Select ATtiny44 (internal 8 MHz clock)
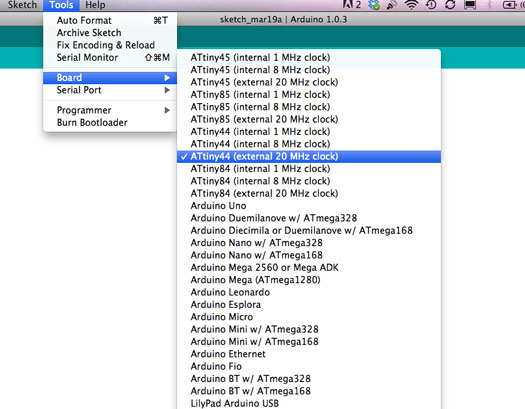This screenshot has height=409, width=525. pyautogui.click(x=309, y=144)
